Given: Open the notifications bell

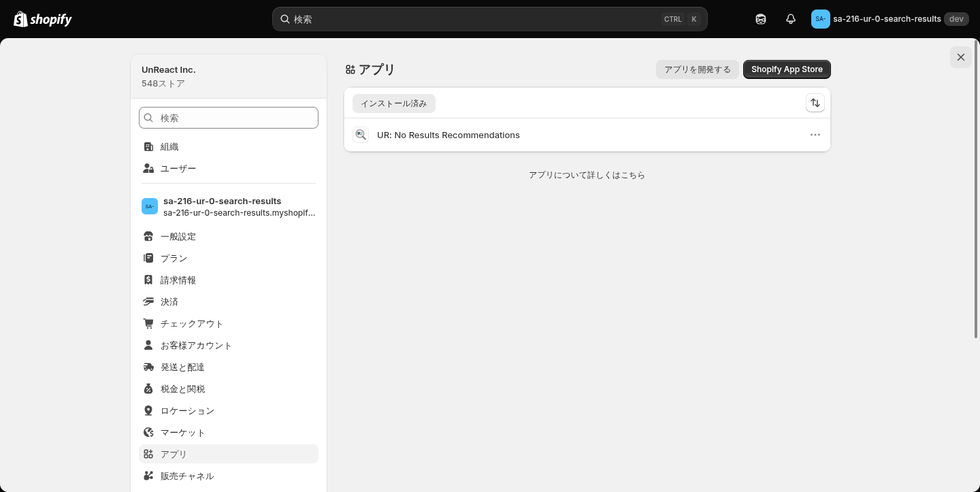Looking at the screenshot, I should click(x=791, y=19).
